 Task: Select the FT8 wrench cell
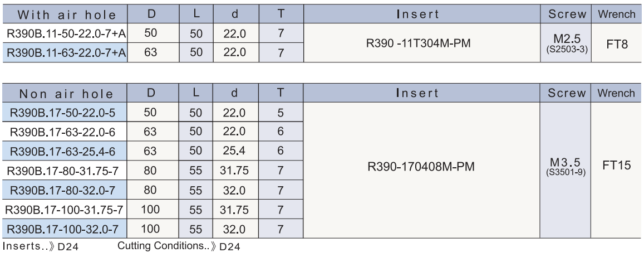click(617, 43)
